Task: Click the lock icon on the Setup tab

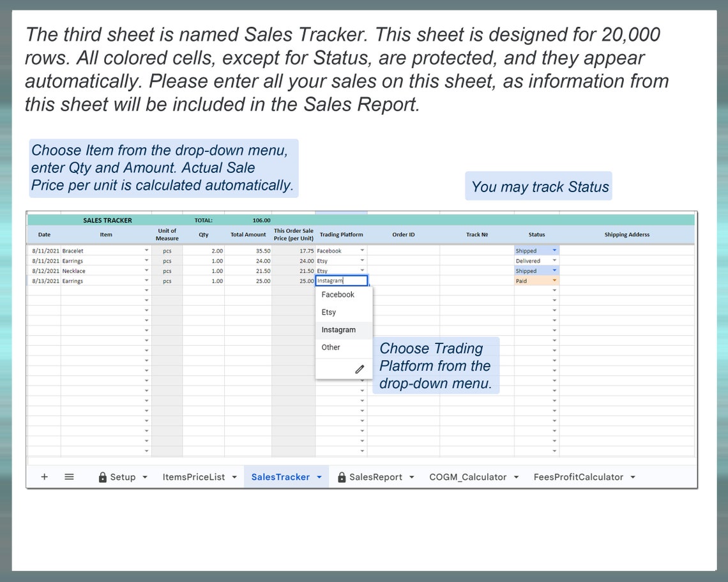Action: point(104,477)
